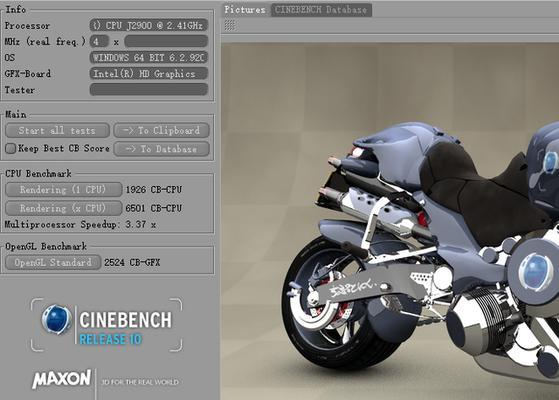Run the Rendering (x CPU) benchmark

pos(63,208)
